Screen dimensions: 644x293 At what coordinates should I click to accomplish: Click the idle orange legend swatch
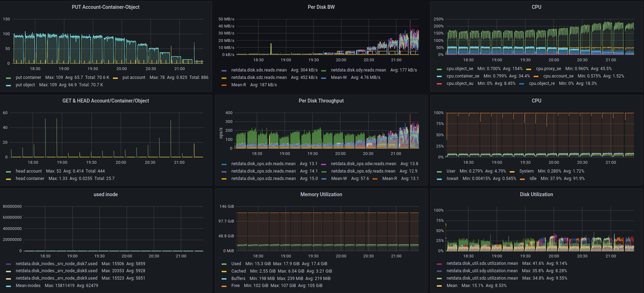pyautogui.click(x=522, y=179)
